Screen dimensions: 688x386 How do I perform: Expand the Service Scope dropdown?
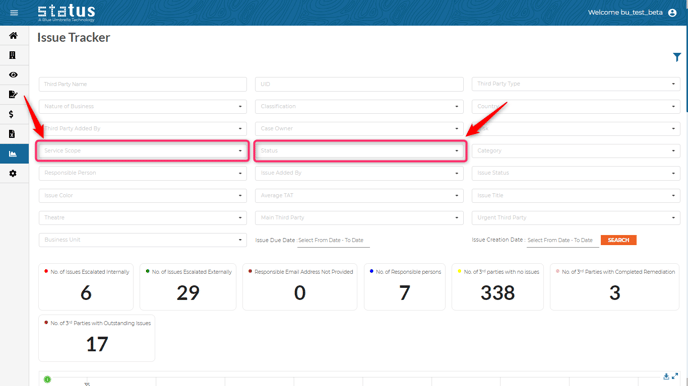click(x=143, y=151)
